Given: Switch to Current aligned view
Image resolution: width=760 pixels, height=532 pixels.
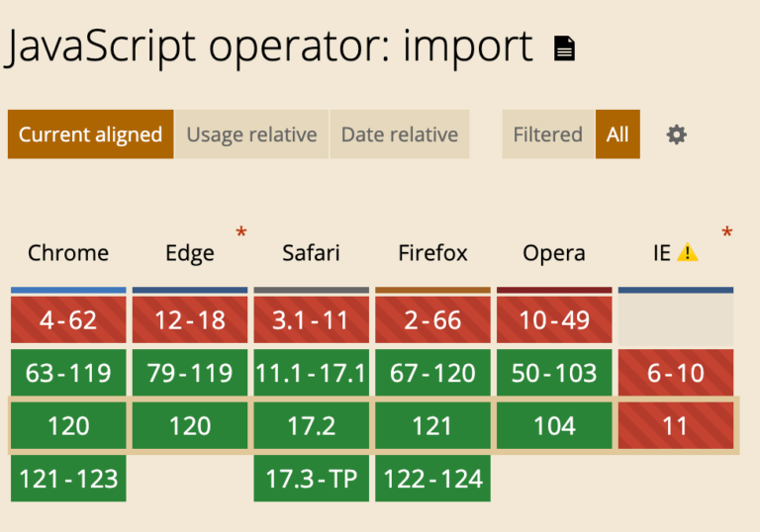Looking at the screenshot, I should click(90, 134).
